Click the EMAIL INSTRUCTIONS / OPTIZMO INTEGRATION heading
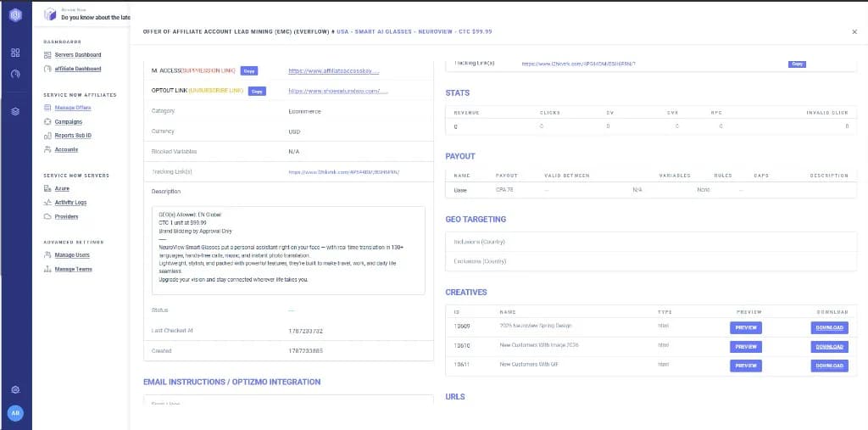This screenshot has height=430, width=868. pyautogui.click(x=231, y=382)
